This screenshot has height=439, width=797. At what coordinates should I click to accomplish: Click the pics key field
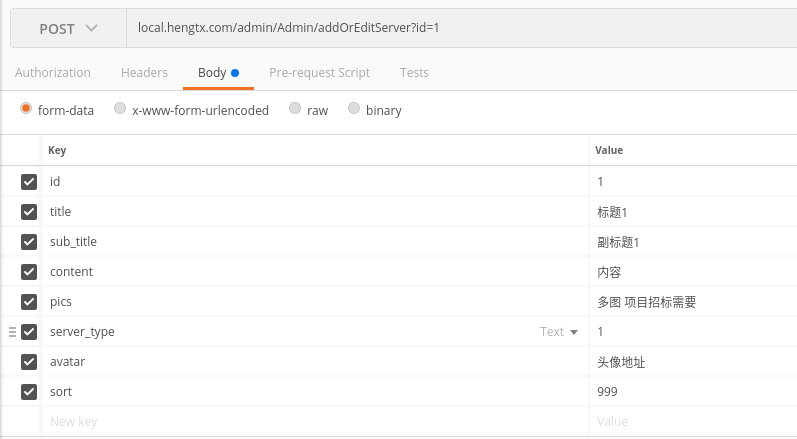315,301
